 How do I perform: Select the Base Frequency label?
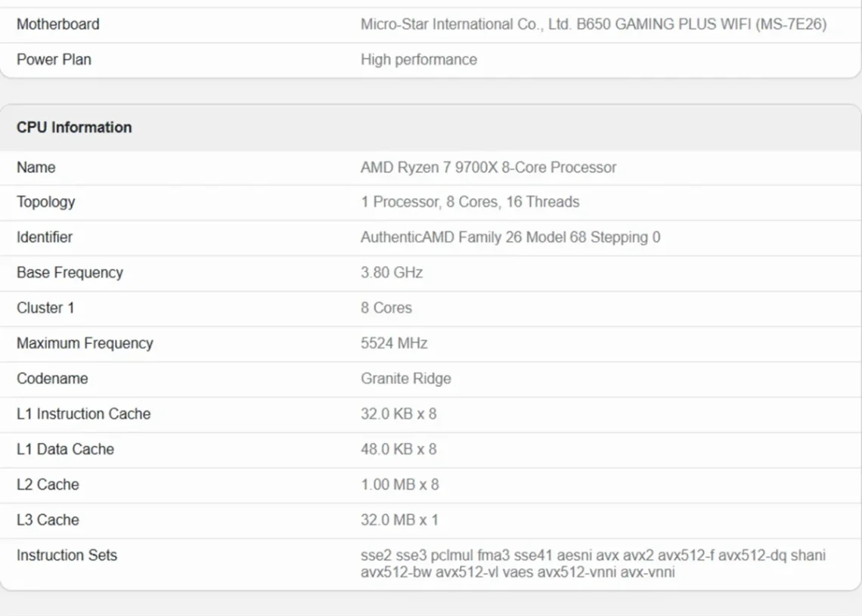(x=70, y=273)
